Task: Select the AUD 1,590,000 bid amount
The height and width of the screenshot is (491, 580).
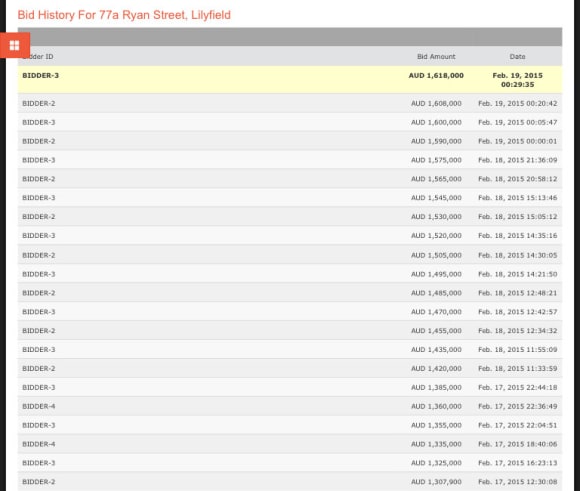Action: point(436,141)
